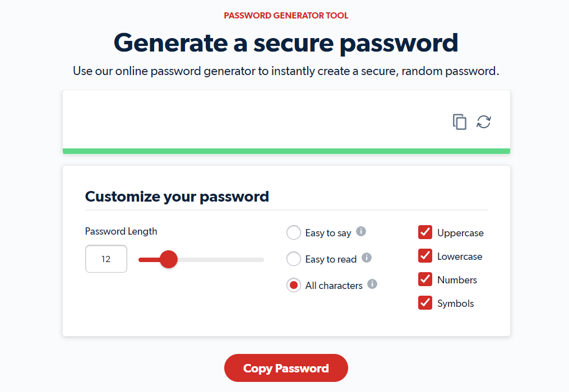Screen dimensions: 569x392
Task: Click info icon beside All characters
Action: click(372, 284)
